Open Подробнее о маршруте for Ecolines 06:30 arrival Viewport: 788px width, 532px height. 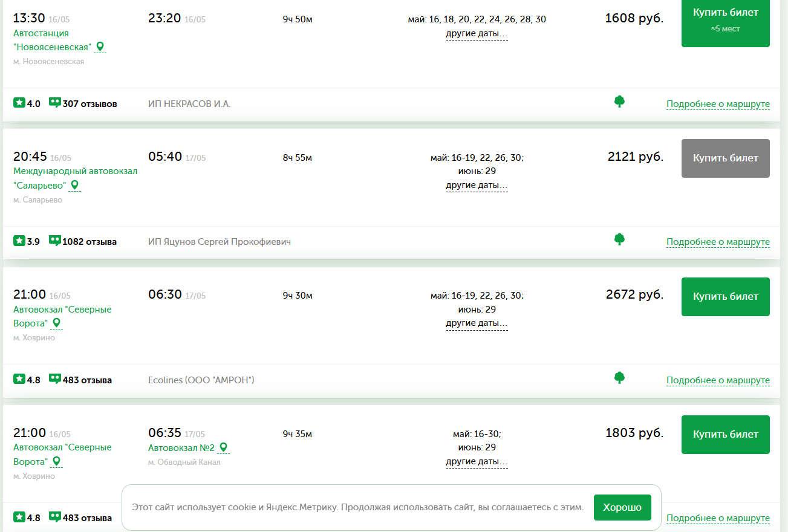click(x=718, y=380)
